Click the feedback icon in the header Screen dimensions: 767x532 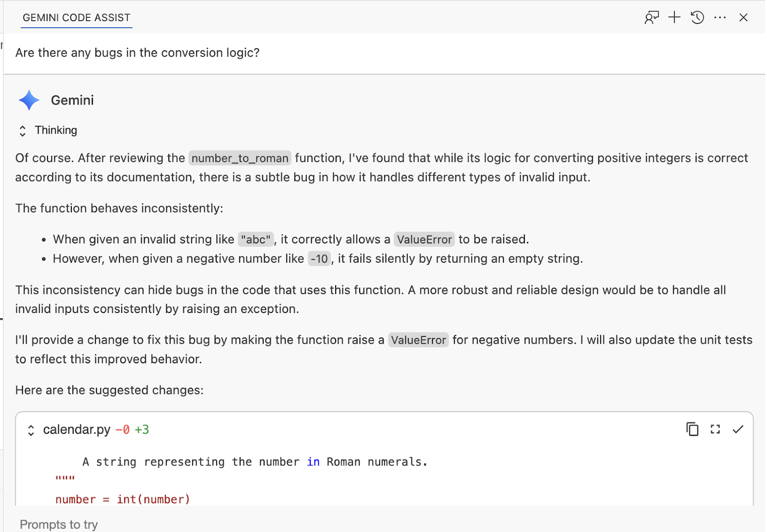click(651, 18)
